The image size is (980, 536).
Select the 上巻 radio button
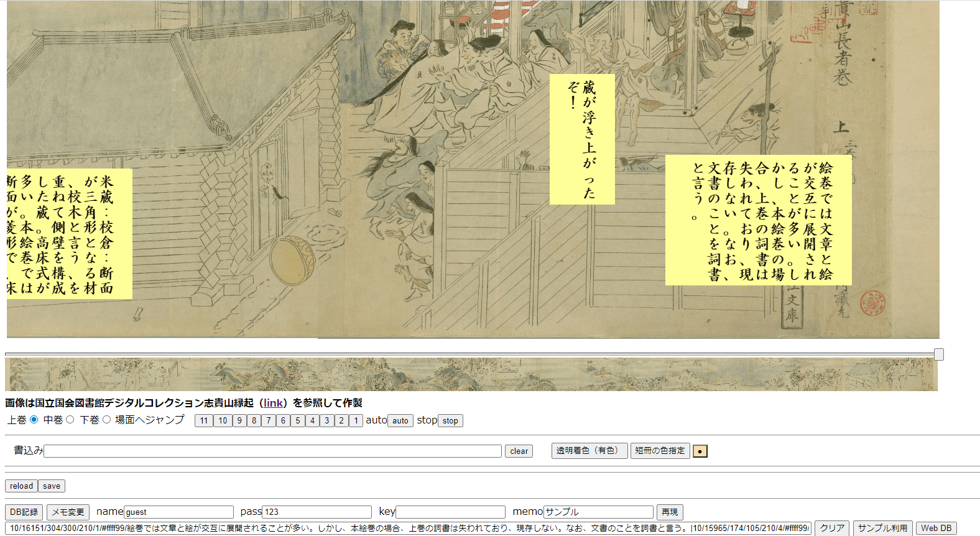[x=34, y=420]
